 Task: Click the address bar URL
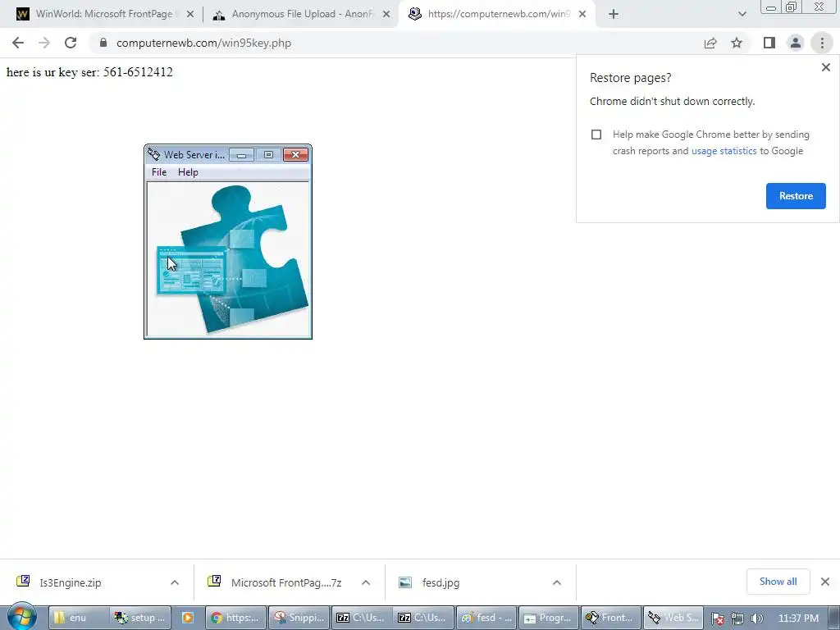[x=203, y=43]
